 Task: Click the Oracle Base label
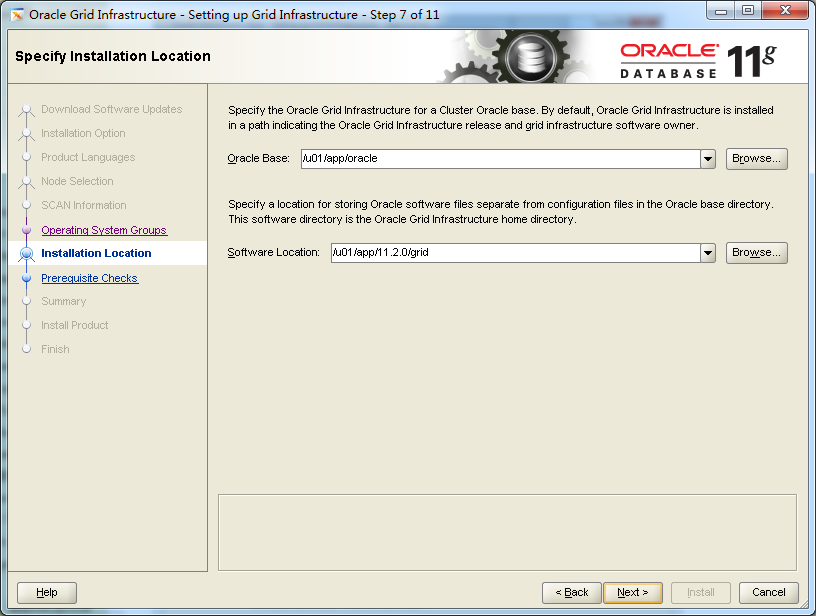coord(259,159)
